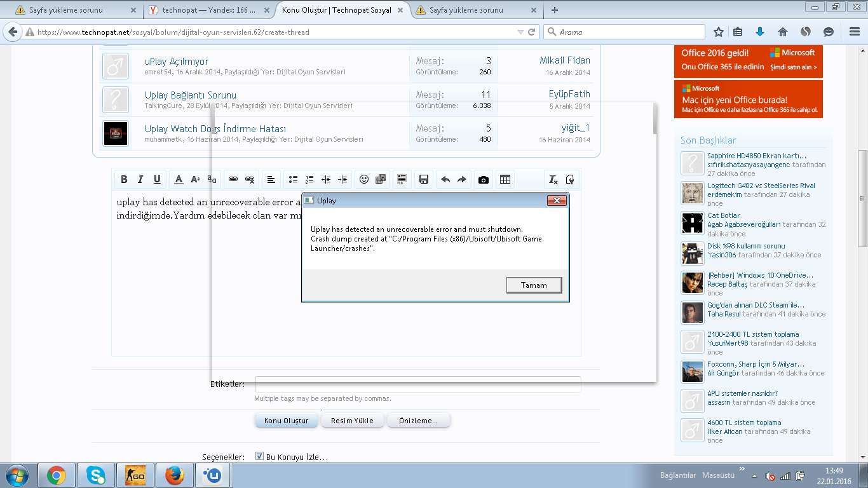Focus the Etiketler tags input field
The height and width of the screenshot is (488, 868).
click(417, 384)
